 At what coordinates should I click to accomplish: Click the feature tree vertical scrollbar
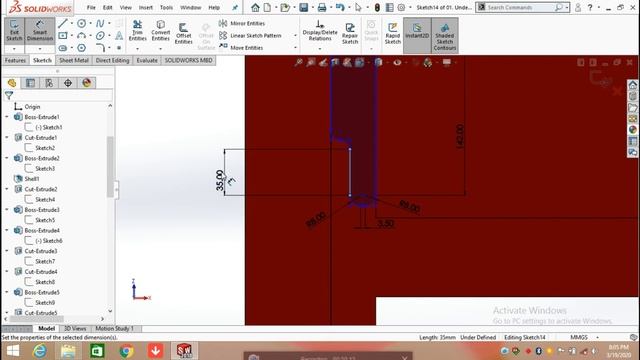(x=110, y=166)
